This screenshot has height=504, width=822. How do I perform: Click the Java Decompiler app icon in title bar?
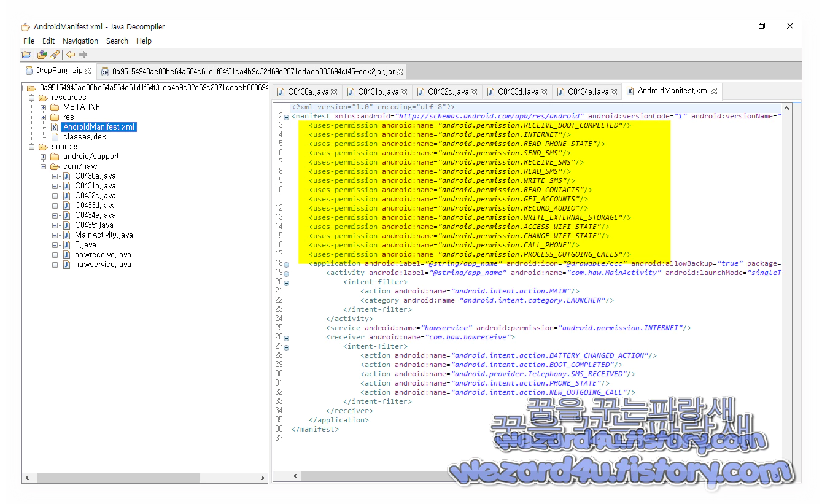tap(25, 27)
